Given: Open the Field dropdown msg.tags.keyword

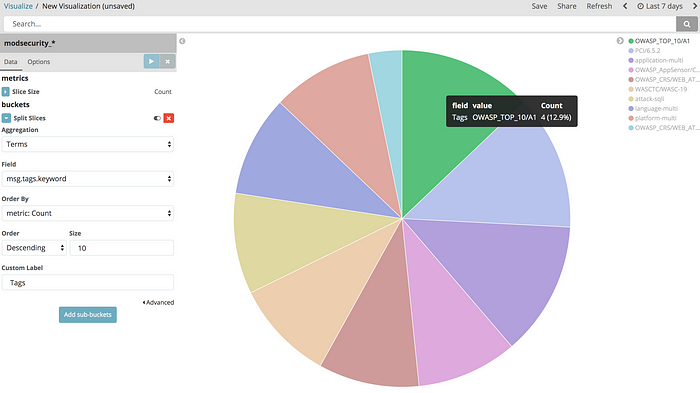Looking at the screenshot, I should click(88, 179).
